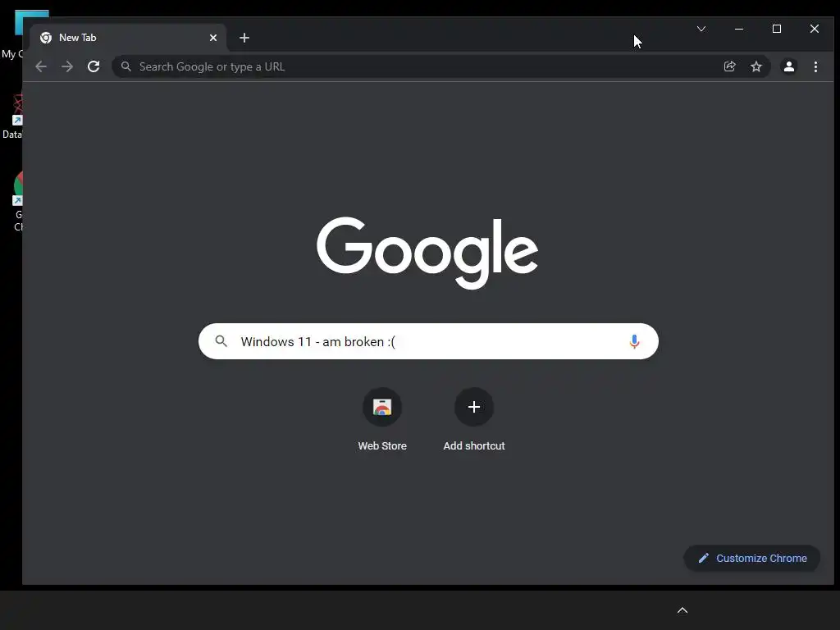Image resolution: width=840 pixels, height=630 pixels.
Task: Click the forward navigation arrow
Action: pos(67,66)
